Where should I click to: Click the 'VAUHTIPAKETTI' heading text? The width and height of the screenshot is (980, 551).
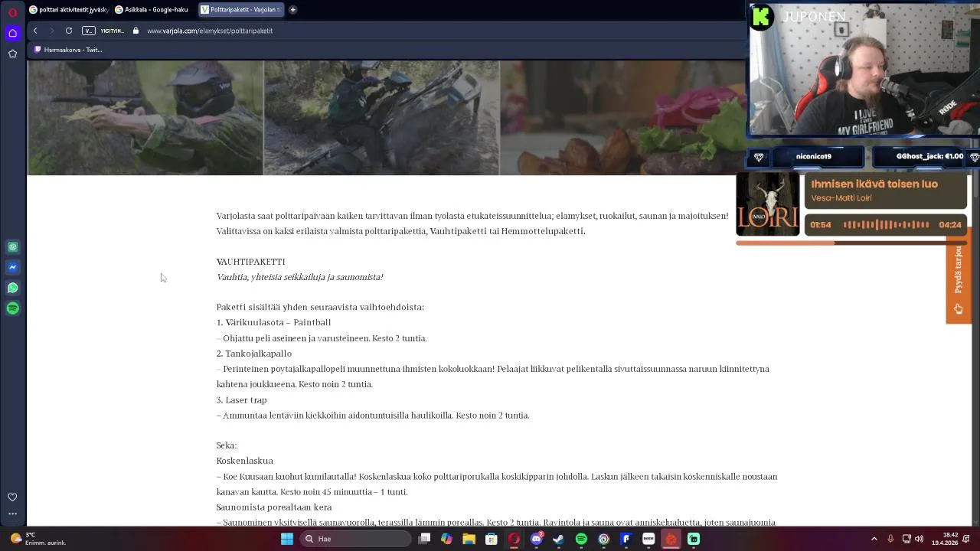[250, 262]
